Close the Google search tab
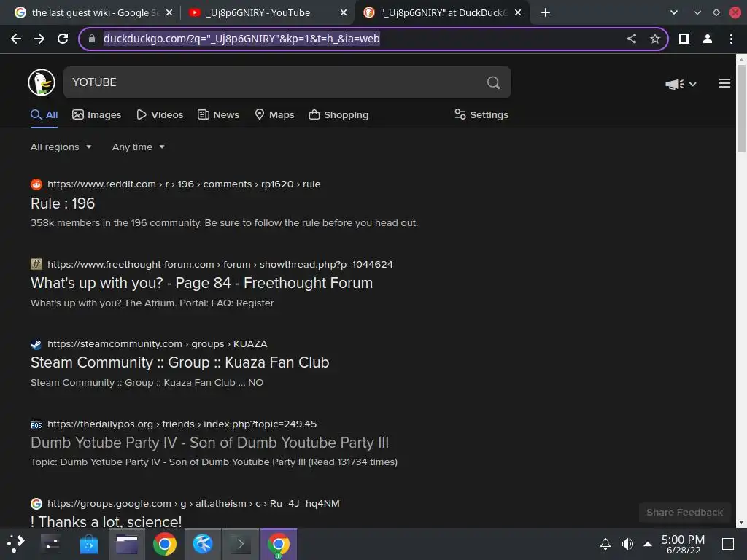The image size is (747, 560). coord(169,13)
